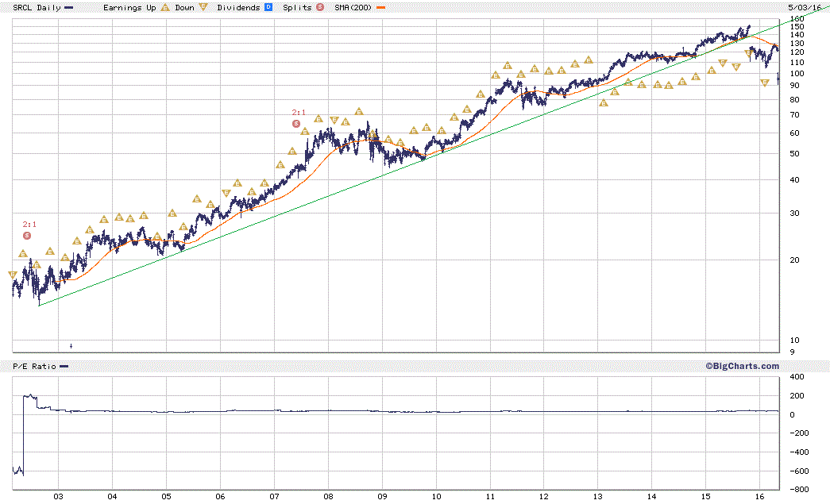
Task: Click the P/E Ratio legend line swatch
Action: point(64,367)
